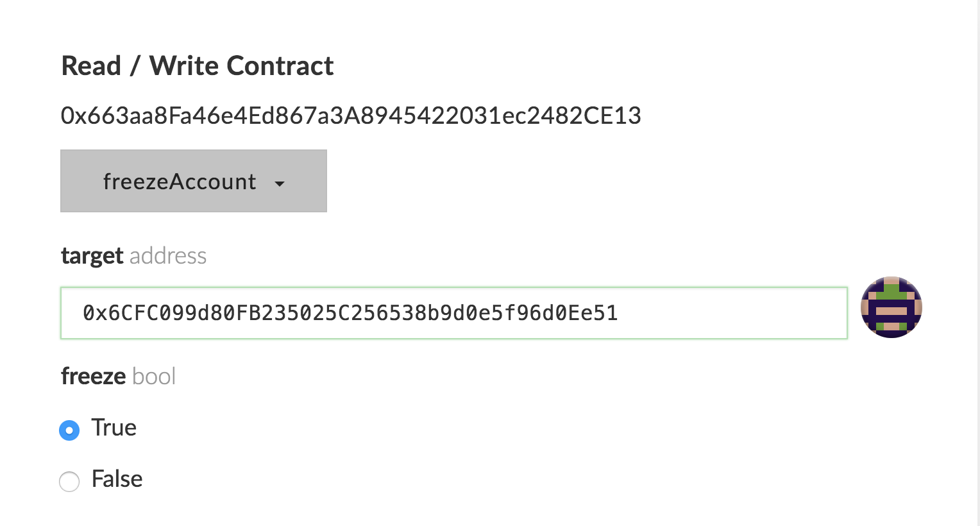
Task: Click the "False" option label
Action: click(x=117, y=479)
